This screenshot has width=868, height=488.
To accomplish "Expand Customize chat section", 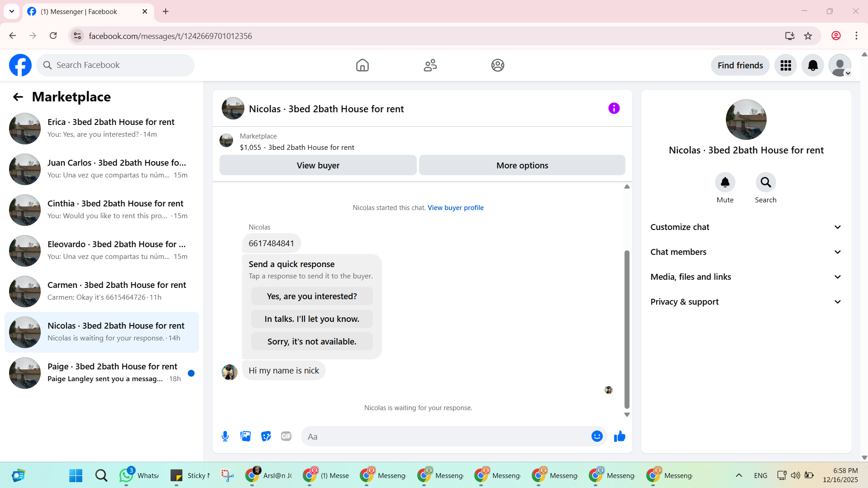I will [746, 227].
